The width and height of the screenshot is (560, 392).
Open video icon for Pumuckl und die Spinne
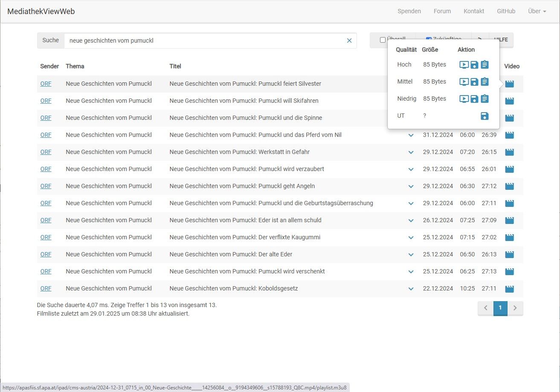point(509,118)
